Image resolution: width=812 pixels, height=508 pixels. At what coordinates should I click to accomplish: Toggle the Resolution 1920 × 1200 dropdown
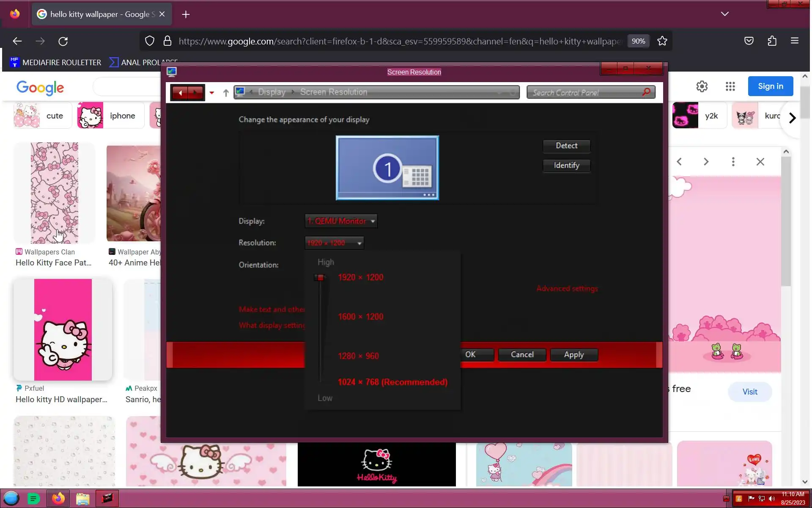334,243
